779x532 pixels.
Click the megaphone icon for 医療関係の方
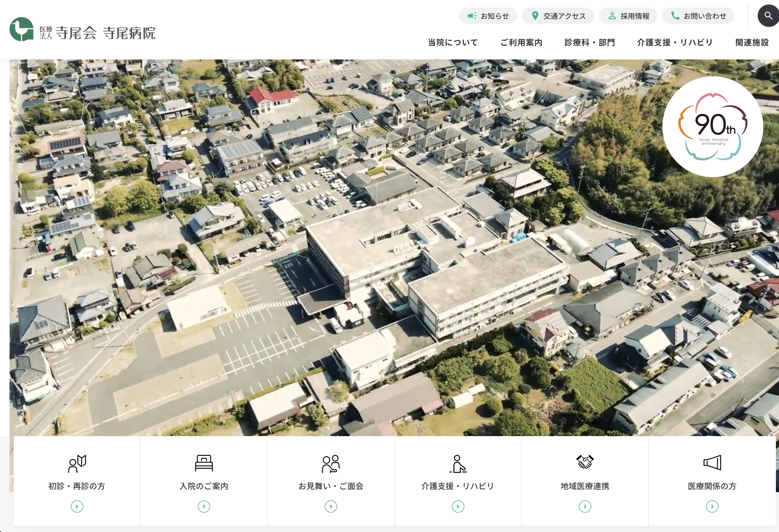(712, 462)
